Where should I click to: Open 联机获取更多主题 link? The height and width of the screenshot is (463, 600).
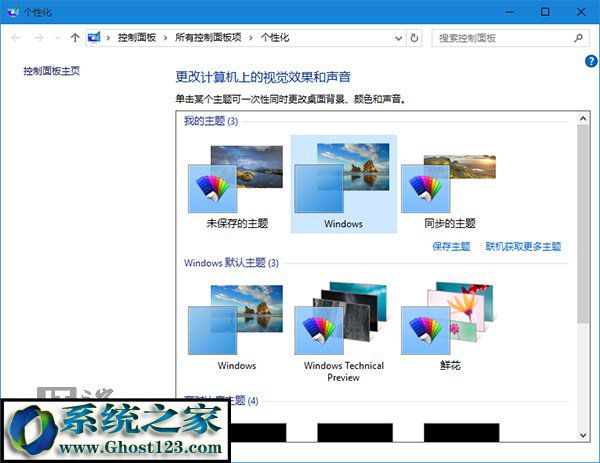pyautogui.click(x=523, y=246)
